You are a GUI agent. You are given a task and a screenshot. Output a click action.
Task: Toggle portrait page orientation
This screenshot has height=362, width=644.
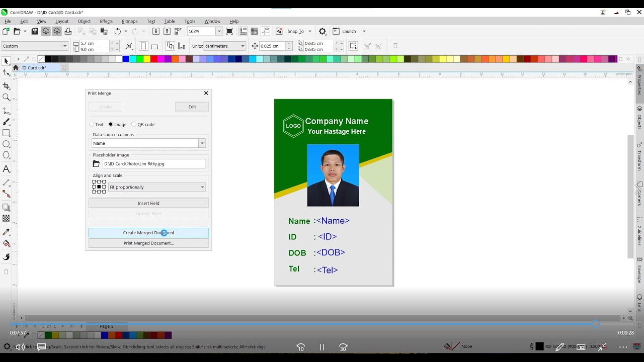coord(143,46)
